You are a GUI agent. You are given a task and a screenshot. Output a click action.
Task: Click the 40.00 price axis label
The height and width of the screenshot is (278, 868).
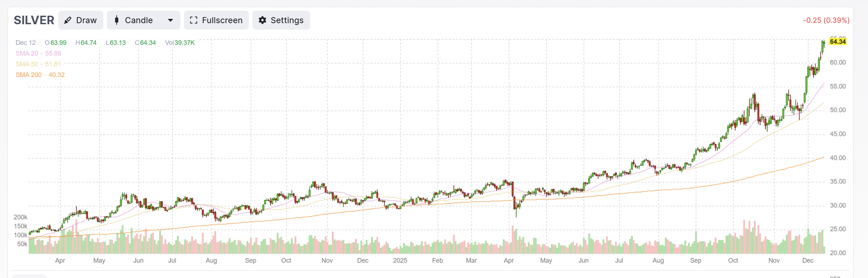[x=838, y=158]
